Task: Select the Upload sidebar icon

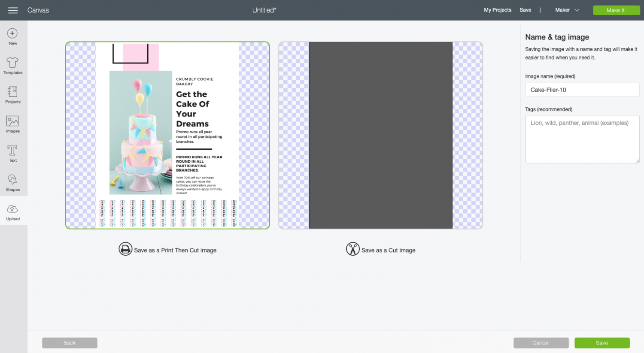Action: 12,211
